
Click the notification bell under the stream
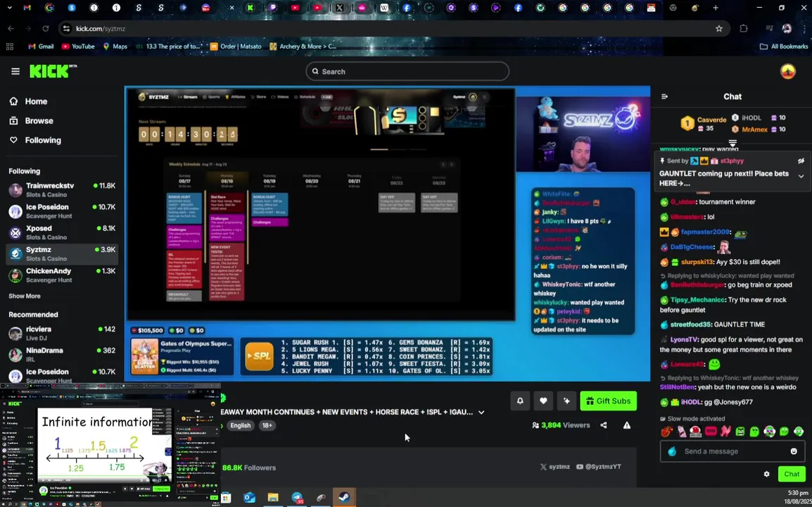520,401
